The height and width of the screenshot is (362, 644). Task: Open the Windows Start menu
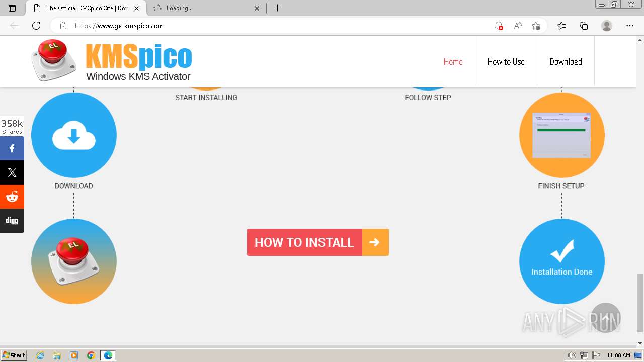click(14, 355)
